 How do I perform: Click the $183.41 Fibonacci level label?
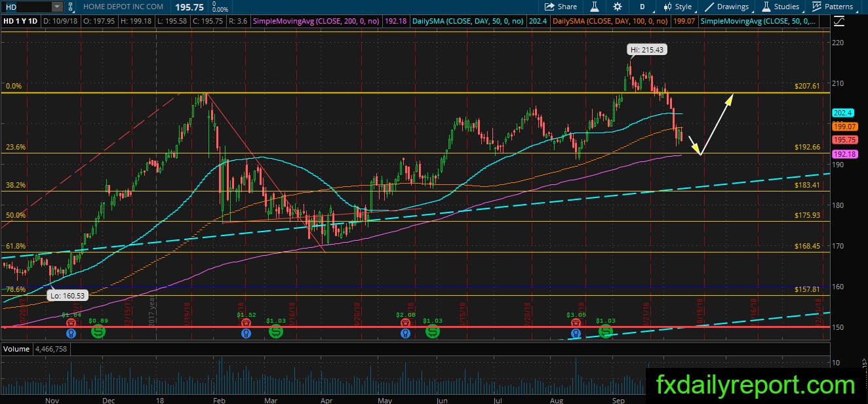(808, 186)
